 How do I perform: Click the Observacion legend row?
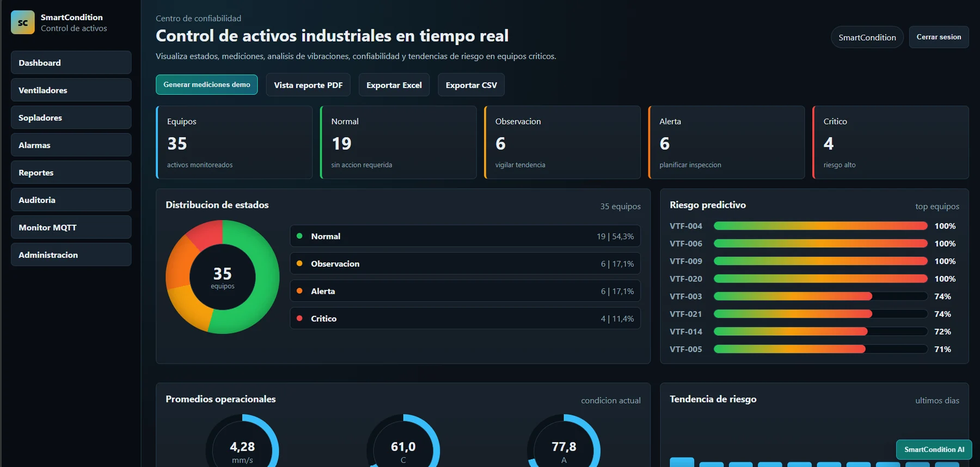tap(465, 263)
